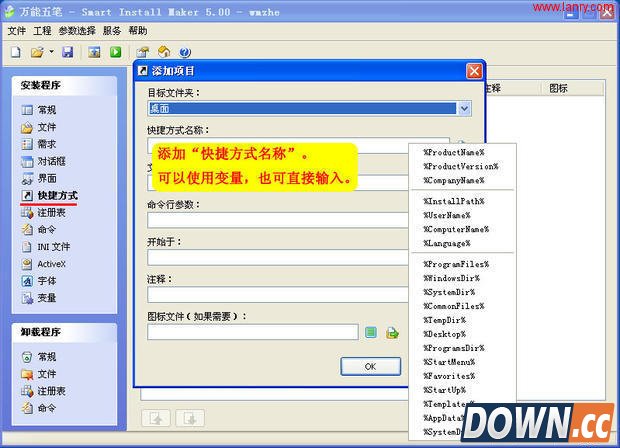
Task: Open the 工程 menu
Action: coord(42,31)
